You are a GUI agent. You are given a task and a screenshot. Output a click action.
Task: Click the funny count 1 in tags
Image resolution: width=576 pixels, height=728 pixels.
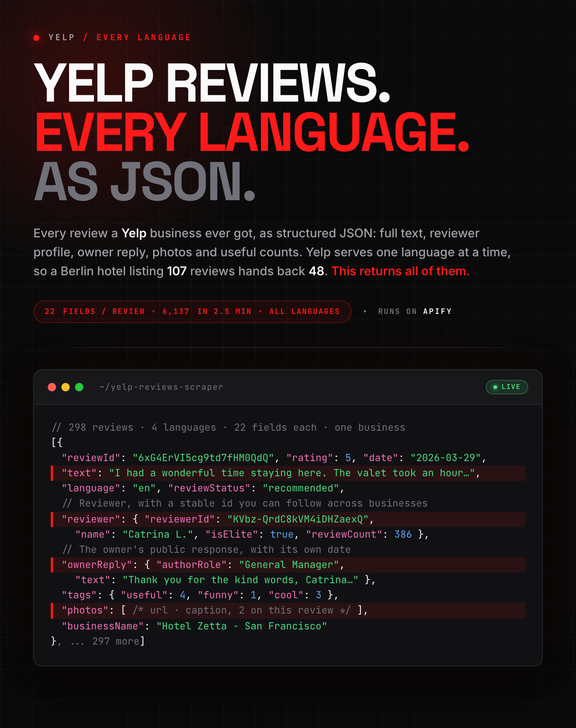point(254,595)
